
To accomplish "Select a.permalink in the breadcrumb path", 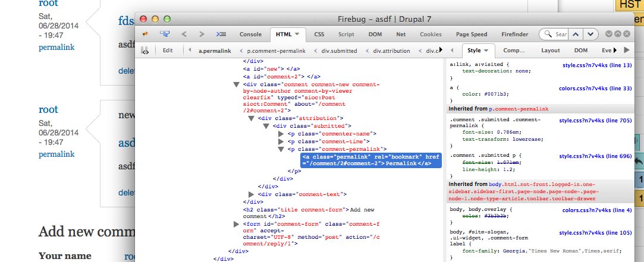I will [x=215, y=51].
